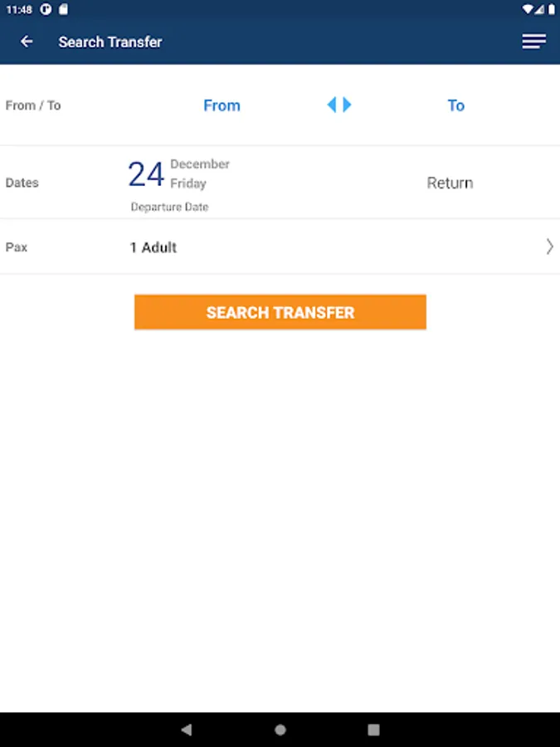Open the 1 Adult passenger selector

[153, 247]
